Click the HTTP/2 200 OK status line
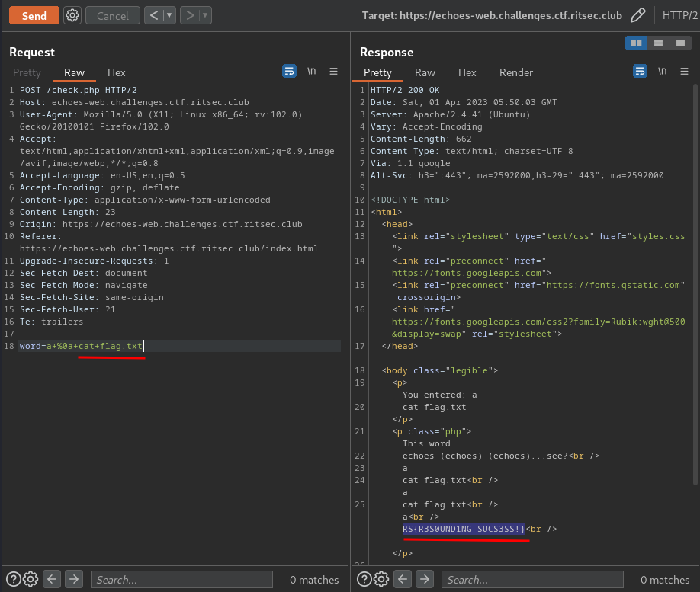 click(405, 90)
